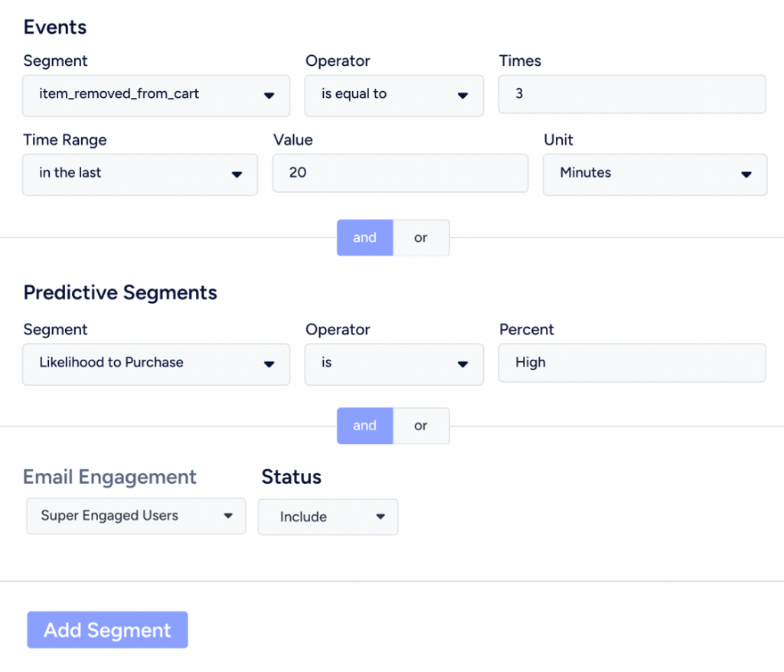The height and width of the screenshot is (672, 784).
Task: Click the dropdown arrow on the Events Segment field
Action: point(269,96)
